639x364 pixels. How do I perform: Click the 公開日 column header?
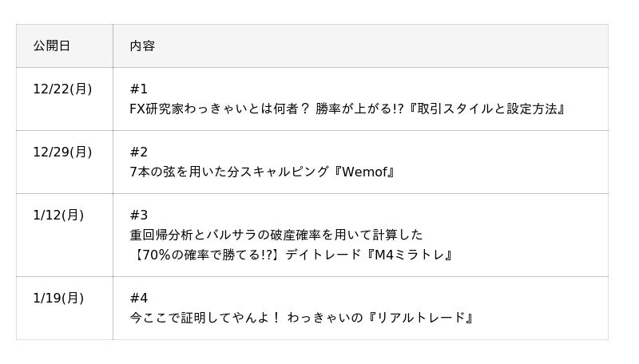click(x=52, y=46)
